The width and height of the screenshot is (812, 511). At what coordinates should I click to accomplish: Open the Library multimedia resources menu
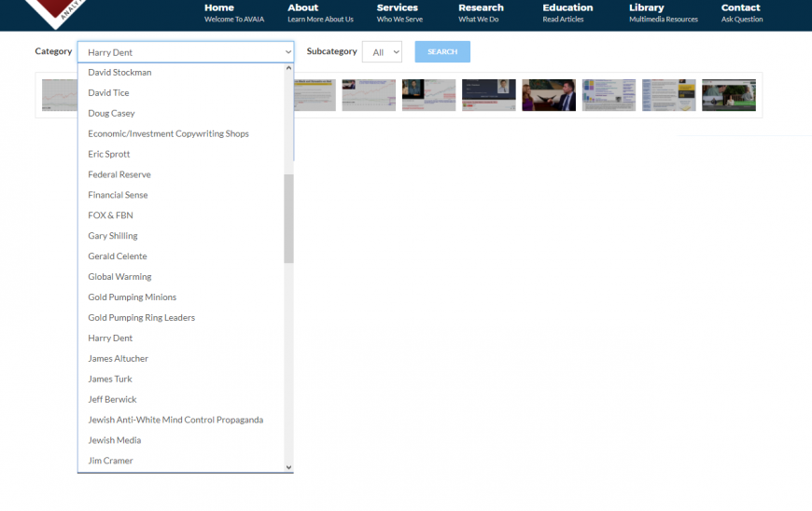[x=663, y=13]
